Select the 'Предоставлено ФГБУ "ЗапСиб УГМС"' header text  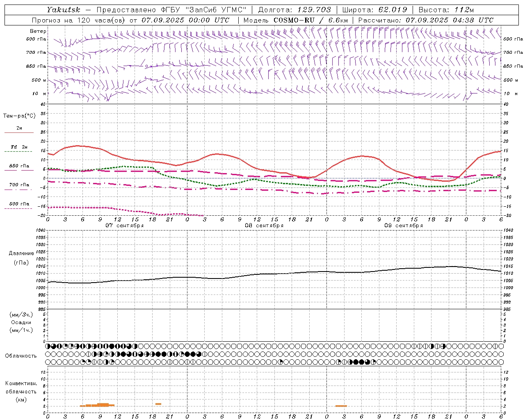click(x=171, y=10)
